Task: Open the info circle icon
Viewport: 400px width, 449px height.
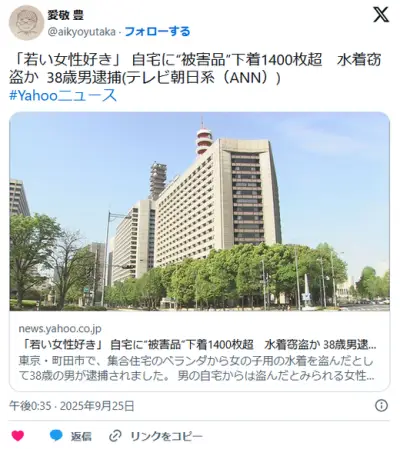Action: pyautogui.click(x=381, y=405)
